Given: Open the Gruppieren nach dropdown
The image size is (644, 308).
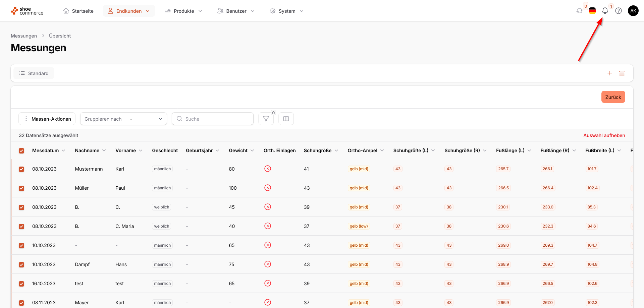Looking at the screenshot, I should tap(146, 119).
